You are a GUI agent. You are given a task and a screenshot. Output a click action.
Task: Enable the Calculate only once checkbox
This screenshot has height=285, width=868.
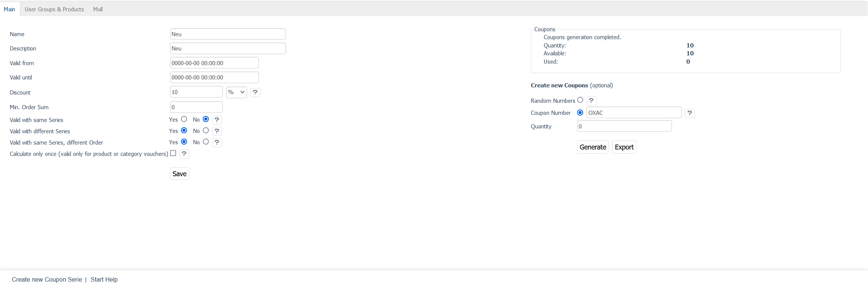point(173,153)
